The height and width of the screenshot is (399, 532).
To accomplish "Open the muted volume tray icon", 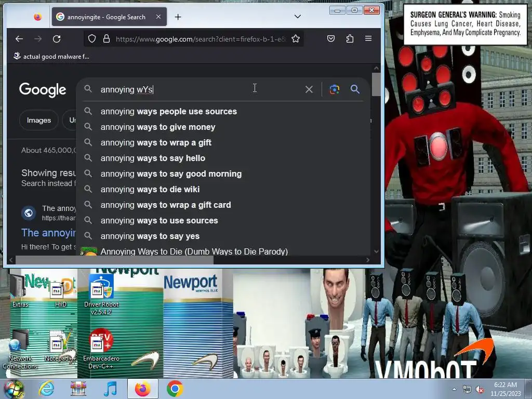I will (x=480, y=390).
